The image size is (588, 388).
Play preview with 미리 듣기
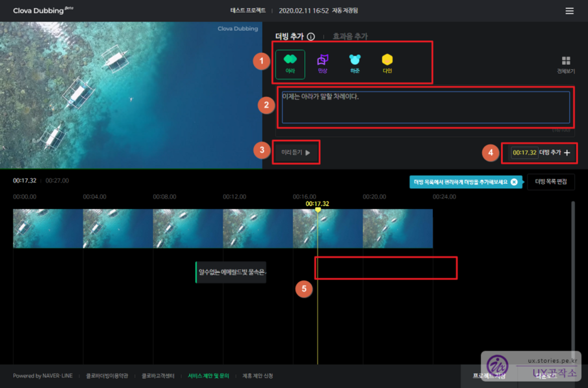296,153
